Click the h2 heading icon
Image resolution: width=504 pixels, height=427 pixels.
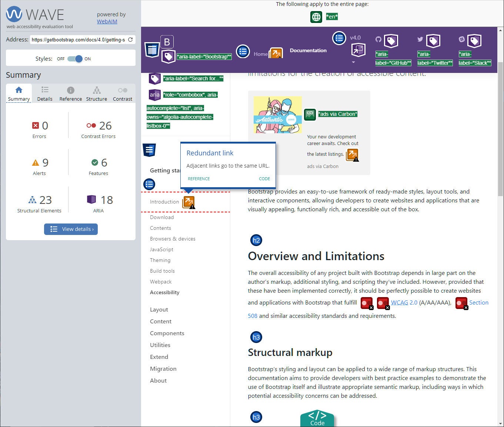[256, 240]
